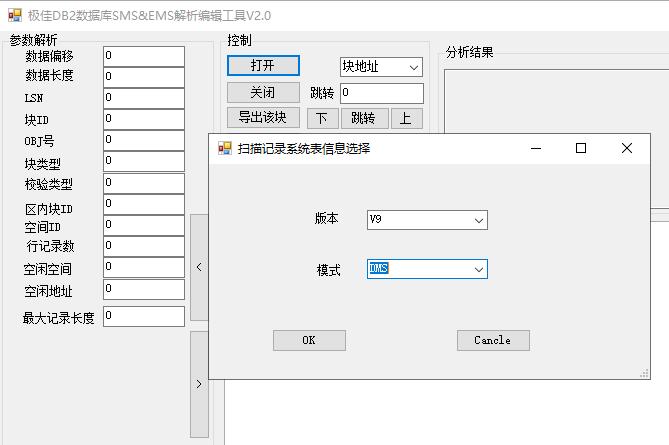Viewport: 669px width, 445px height.
Task: Click the OBJ号 input field
Action: [x=144, y=140]
